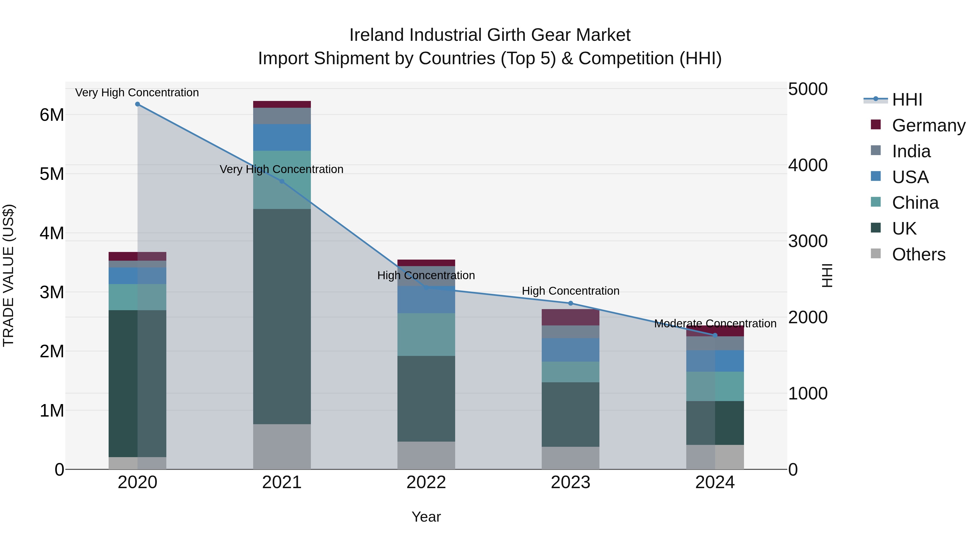Click the 'Moderate Concentration' annotation

(x=715, y=324)
